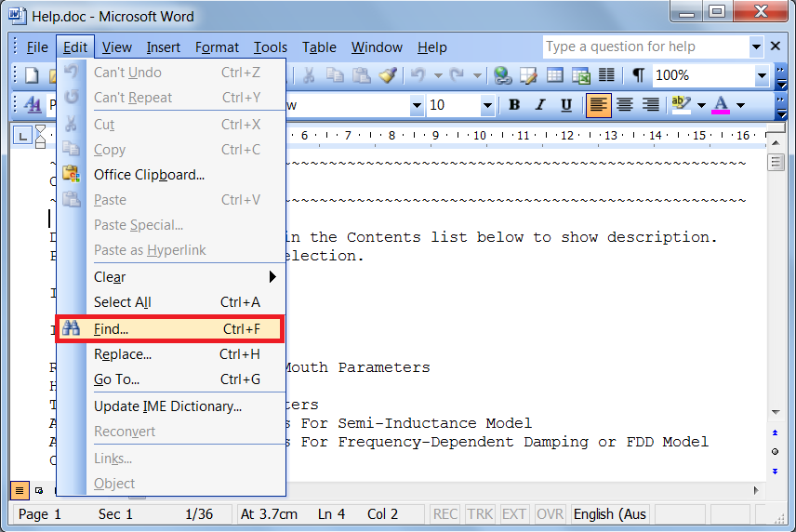Choose Office Clipboard... menu entry
This screenshot has width=796, height=532.
pos(171,175)
